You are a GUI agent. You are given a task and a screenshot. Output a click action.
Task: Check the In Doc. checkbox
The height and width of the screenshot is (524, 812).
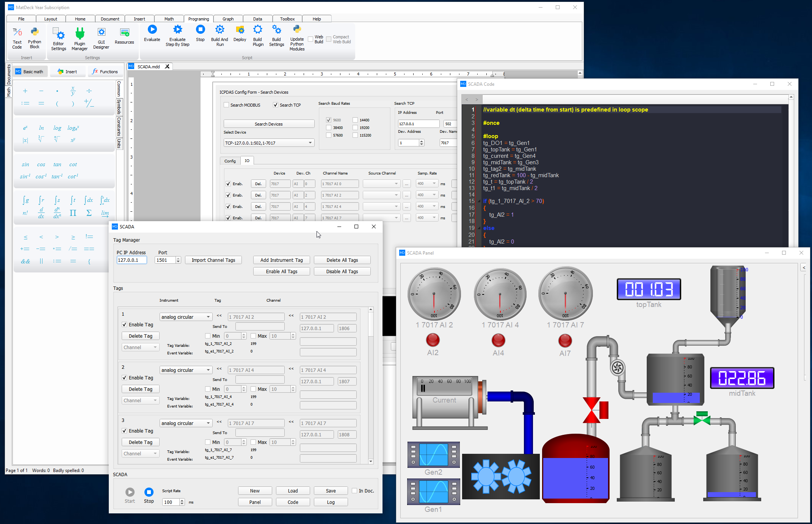355,490
